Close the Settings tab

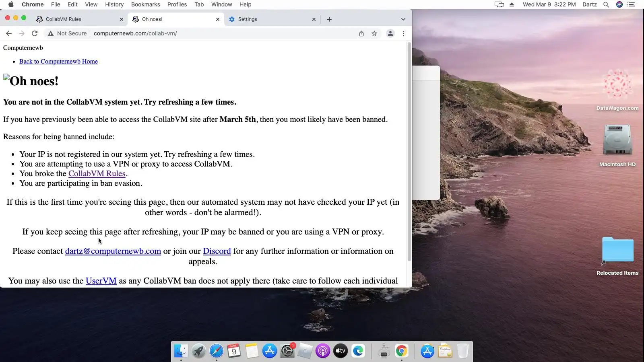[314, 19]
